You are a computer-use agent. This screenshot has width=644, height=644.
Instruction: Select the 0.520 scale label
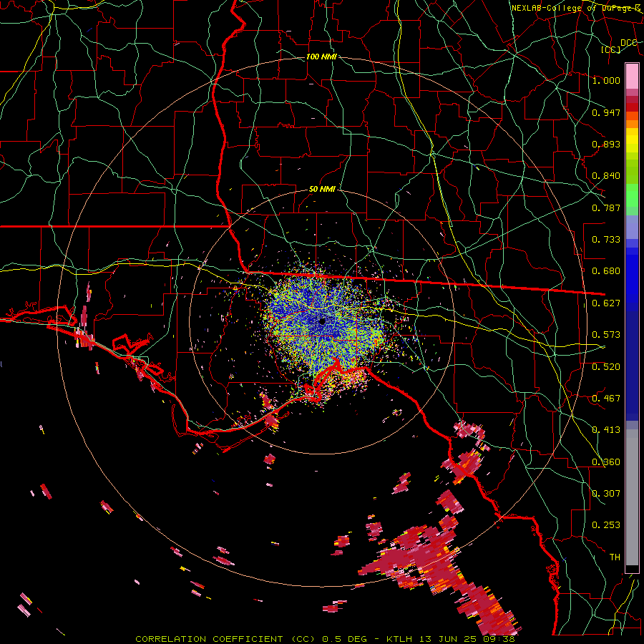(606, 367)
